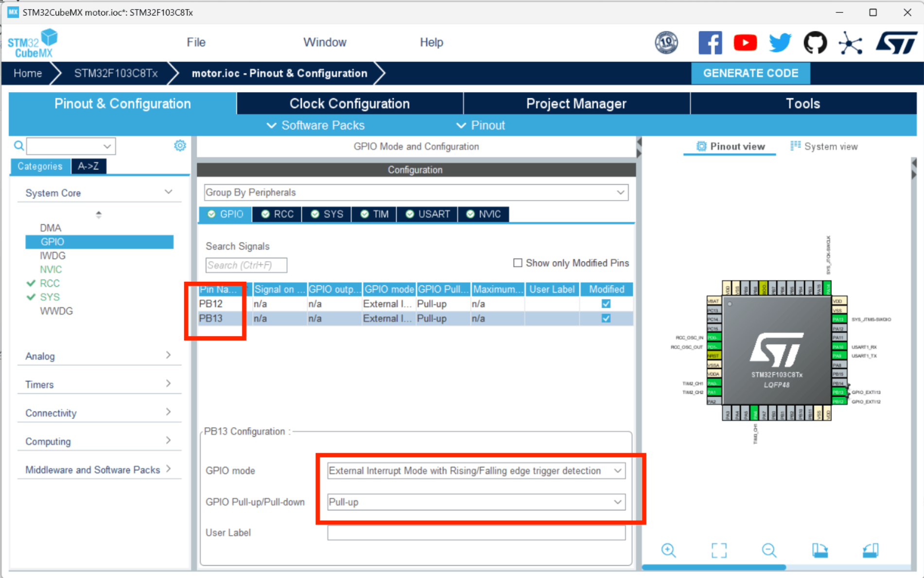Switch to Project Manager tab
Image resolution: width=924 pixels, height=578 pixels.
[576, 103]
